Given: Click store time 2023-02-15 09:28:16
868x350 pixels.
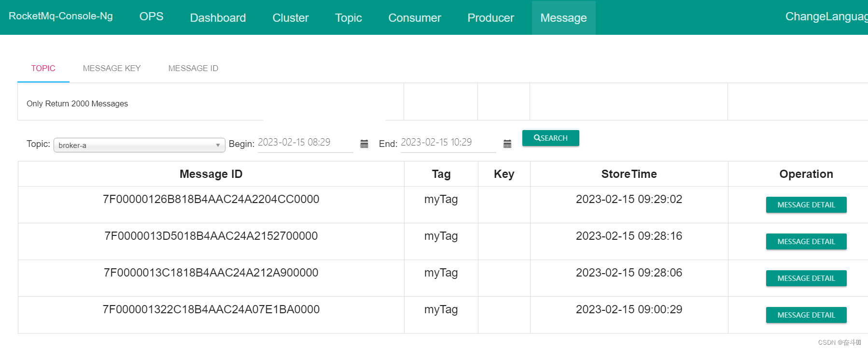Looking at the screenshot, I should coord(629,236).
